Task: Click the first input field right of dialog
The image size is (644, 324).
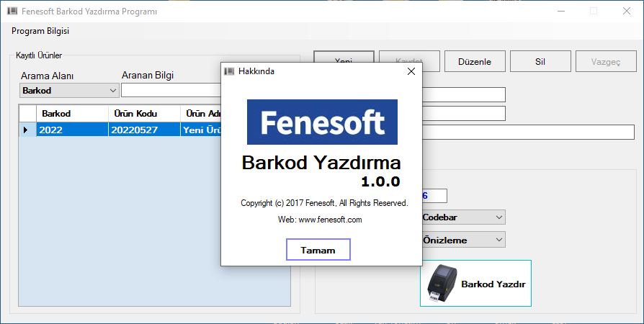Action: (464, 94)
